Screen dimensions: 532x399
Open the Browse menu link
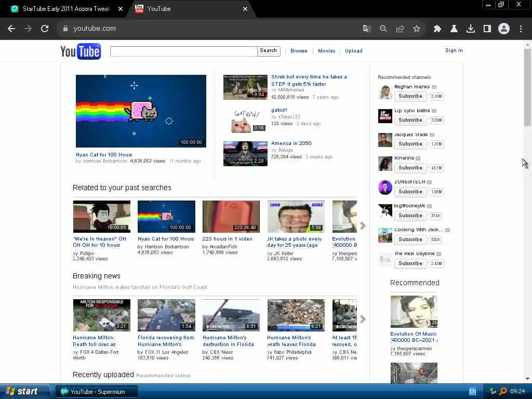click(299, 51)
